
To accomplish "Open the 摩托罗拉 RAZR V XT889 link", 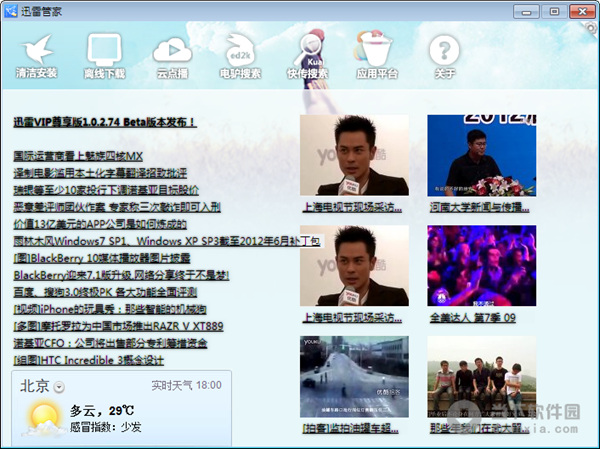I will click(118, 326).
